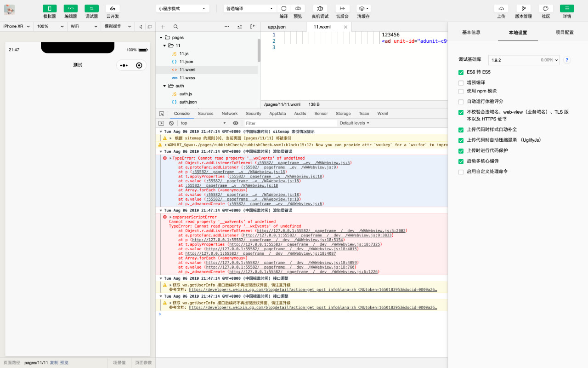The width and height of the screenshot is (588, 368).
Task: Switch to the 项目配置 tab
Action: click(x=564, y=32)
